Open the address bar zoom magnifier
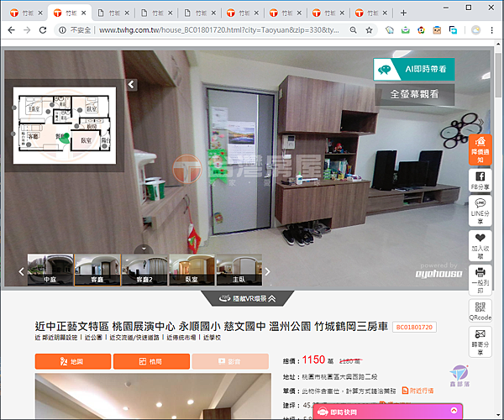Viewport: 504px width, 420px height. click(354, 30)
